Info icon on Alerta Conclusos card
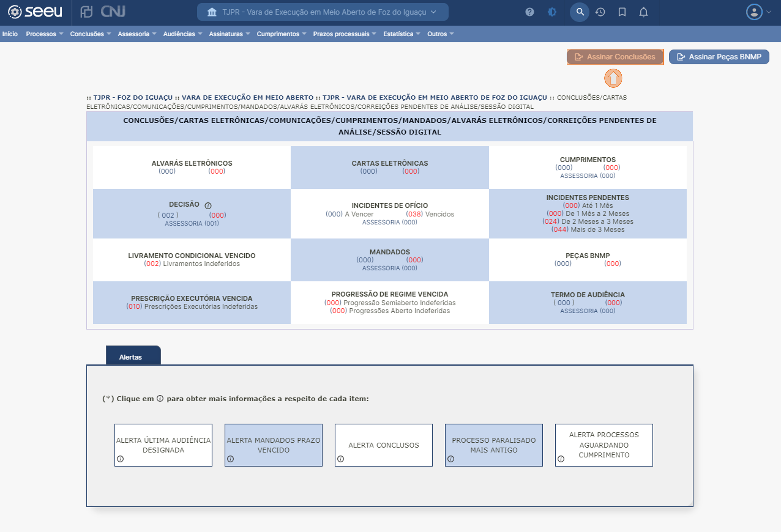The height and width of the screenshot is (532, 781). point(340,459)
